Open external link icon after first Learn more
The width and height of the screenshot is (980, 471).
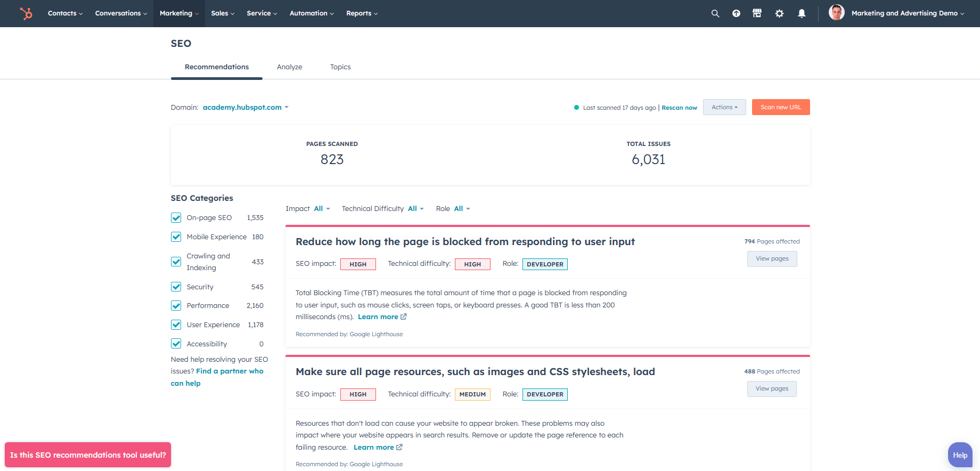pos(404,316)
